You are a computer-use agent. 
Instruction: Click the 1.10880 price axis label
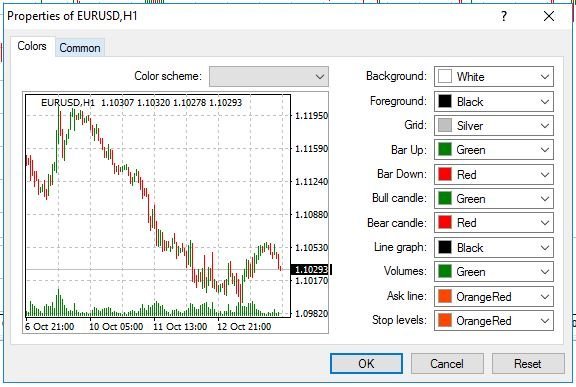click(312, 214)
